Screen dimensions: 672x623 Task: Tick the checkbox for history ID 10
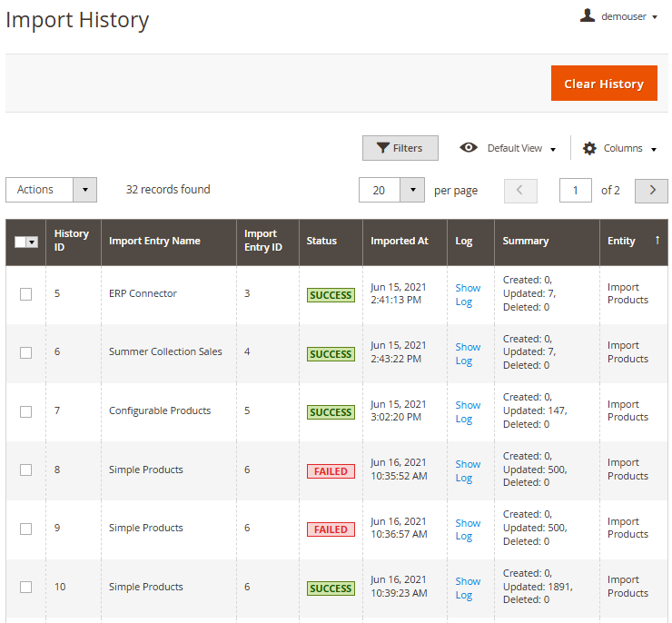[25, 587]
